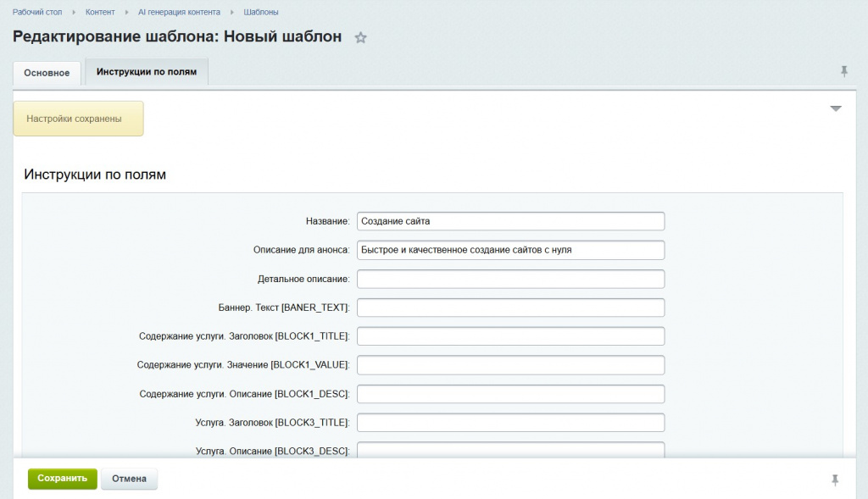
Task: Click the Отмена button
Action: 129,479
